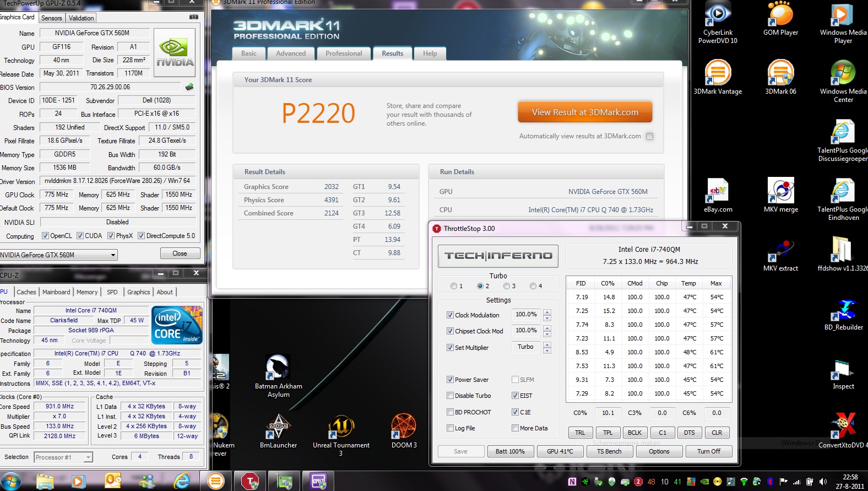Open the Sensors tab in GPU-Z
The image size is (868, 491).
(x=52, y=18)
